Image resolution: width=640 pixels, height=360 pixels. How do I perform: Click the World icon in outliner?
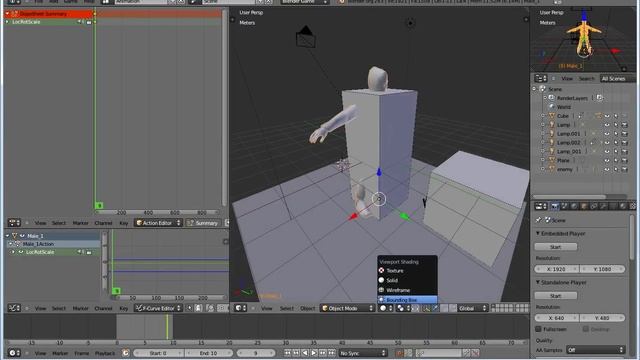point(552,107)
